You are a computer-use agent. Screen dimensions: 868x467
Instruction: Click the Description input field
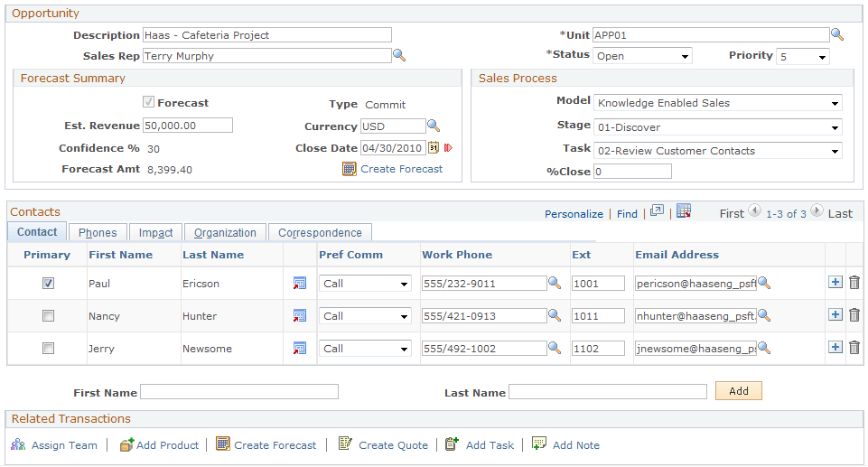pyautogui.click(x=266, y=35)
